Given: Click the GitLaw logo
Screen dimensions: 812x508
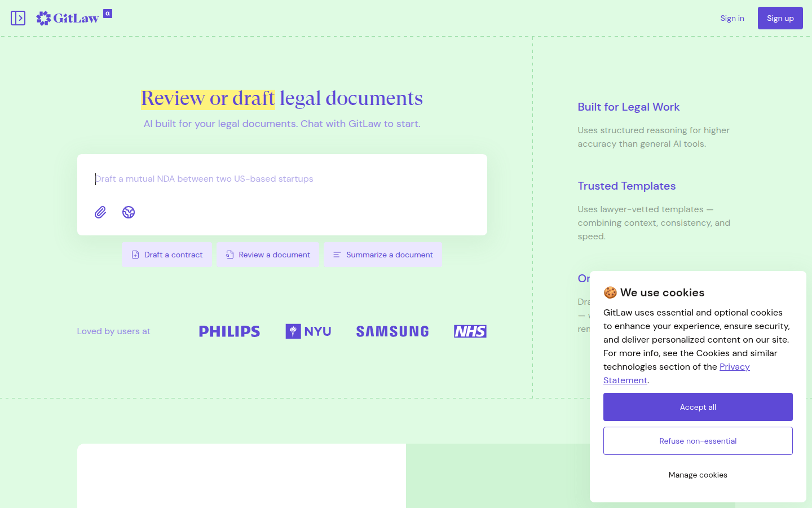Looking at the screenshot, I should [x=68, y=18].
